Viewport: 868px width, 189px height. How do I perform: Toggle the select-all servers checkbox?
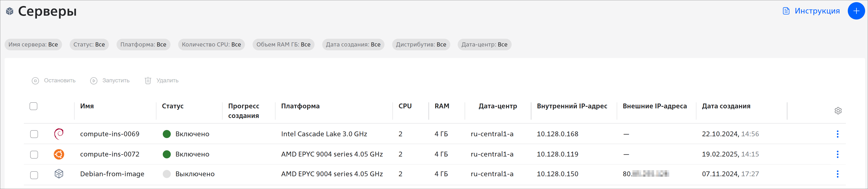[x=33, y=106]
